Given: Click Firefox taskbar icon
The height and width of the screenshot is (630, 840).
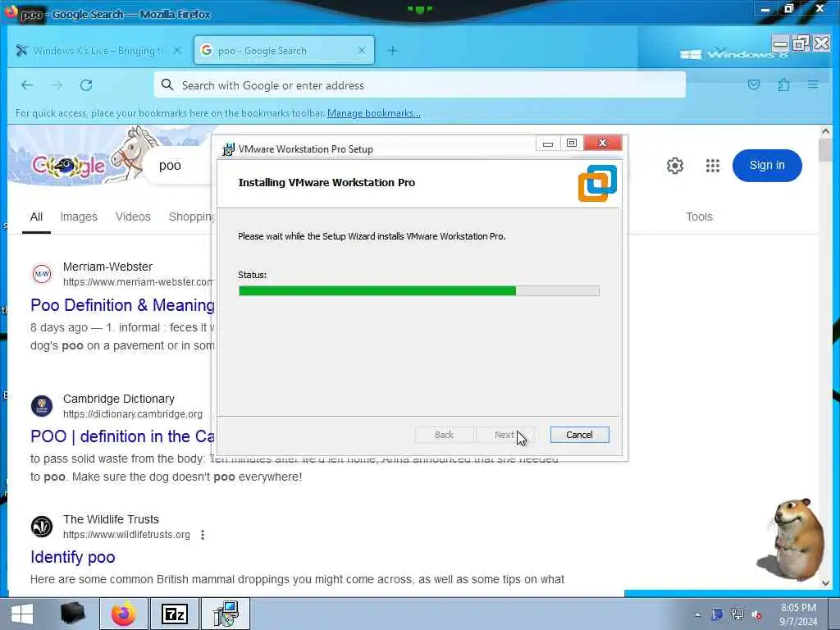Looking at the screenshot, I should click(x=124, y=614).
